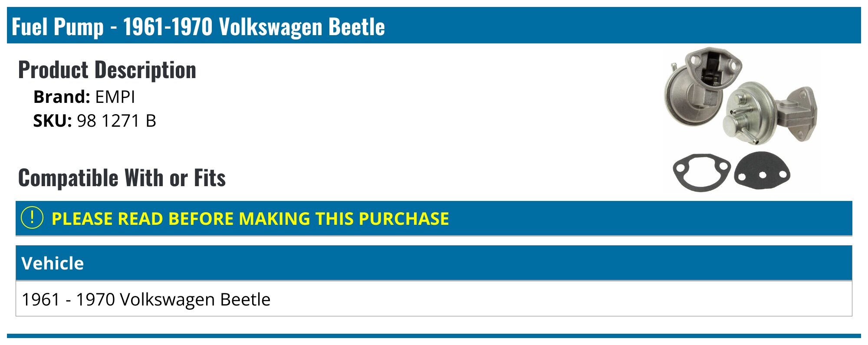
Task: Select the 1961 - 1970 Volkswagen Beetle row
Action: coord(146,299)
